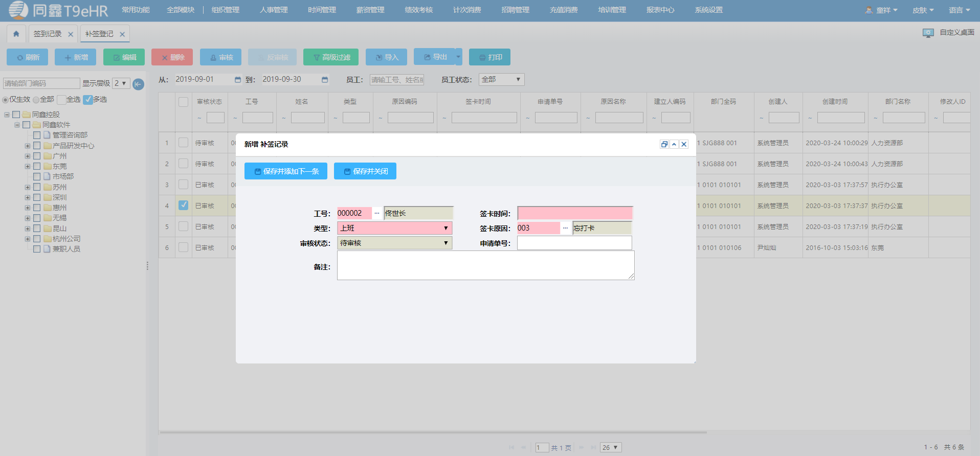The image size is (980, 456).
Task: Click the custom desktop monitor icon
Action: pos(928,33)
